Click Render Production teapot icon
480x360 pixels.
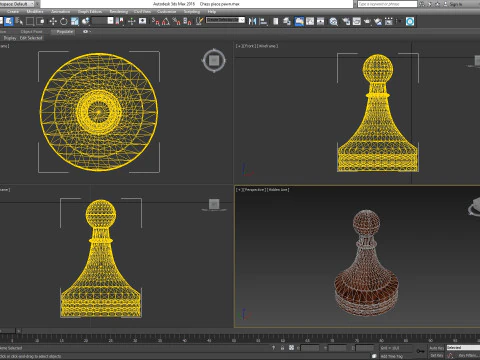367,21
